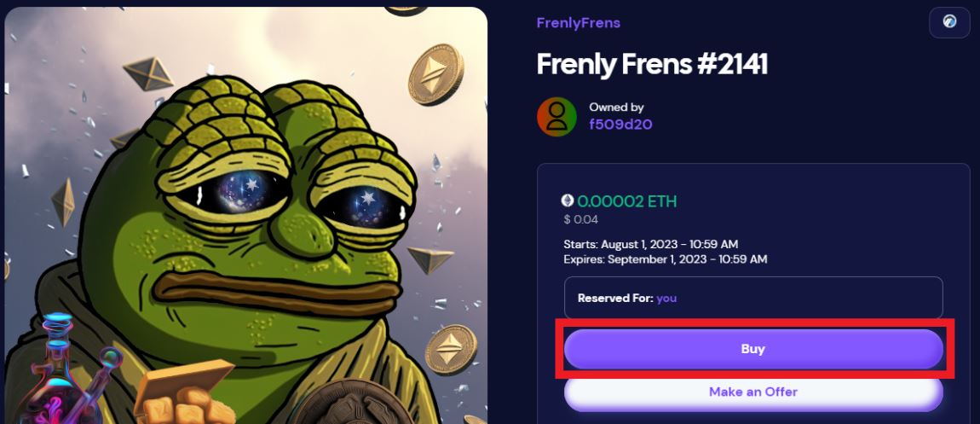Click the listing start date line
This screenshot has height=424, width=980.
(x=655, y=245)
